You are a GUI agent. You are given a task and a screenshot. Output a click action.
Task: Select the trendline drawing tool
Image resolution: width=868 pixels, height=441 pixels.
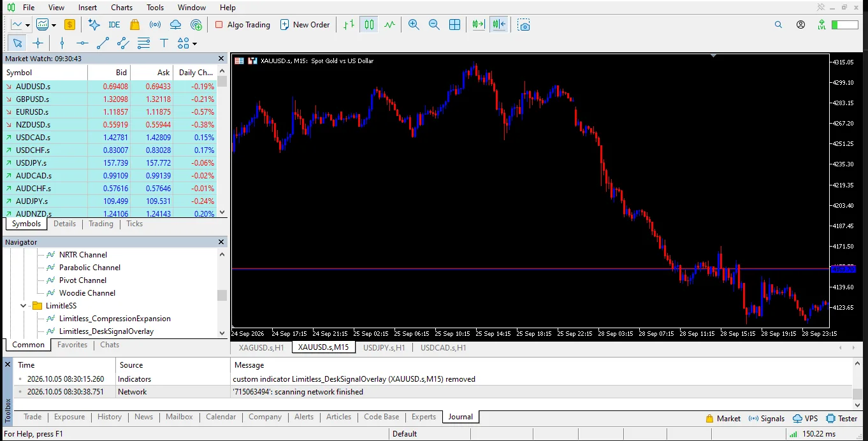tap(103, 43)
